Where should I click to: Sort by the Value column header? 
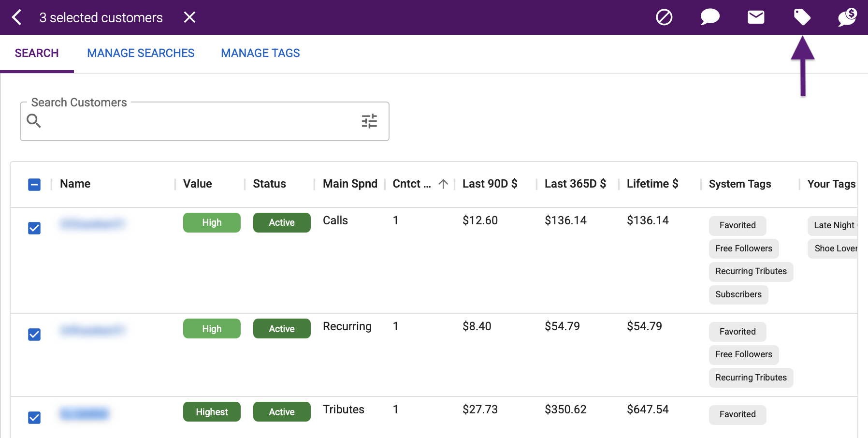(198, 184)
